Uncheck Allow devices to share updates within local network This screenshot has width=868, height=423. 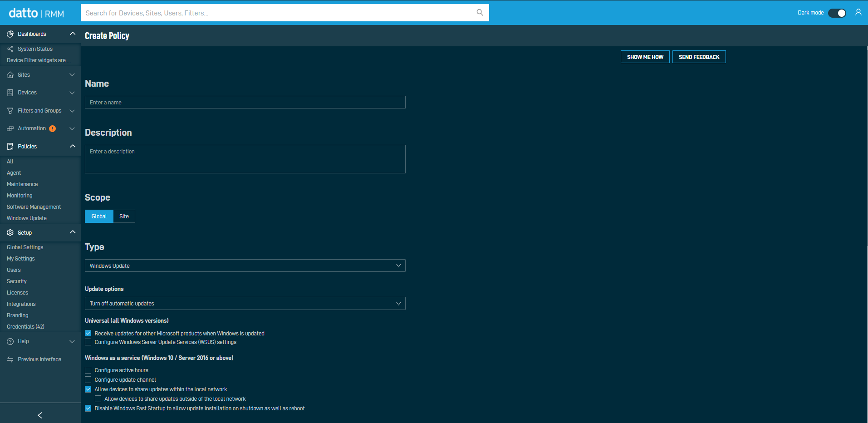[x=88, y=389]
